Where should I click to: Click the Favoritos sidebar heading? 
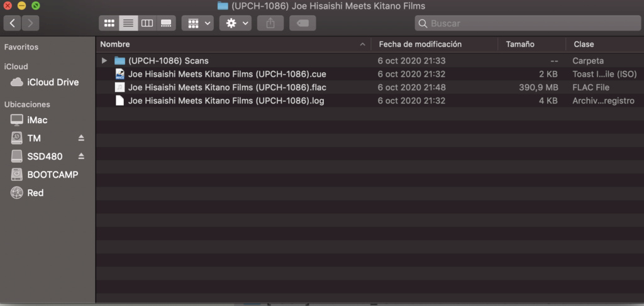(x=21, y=47)
